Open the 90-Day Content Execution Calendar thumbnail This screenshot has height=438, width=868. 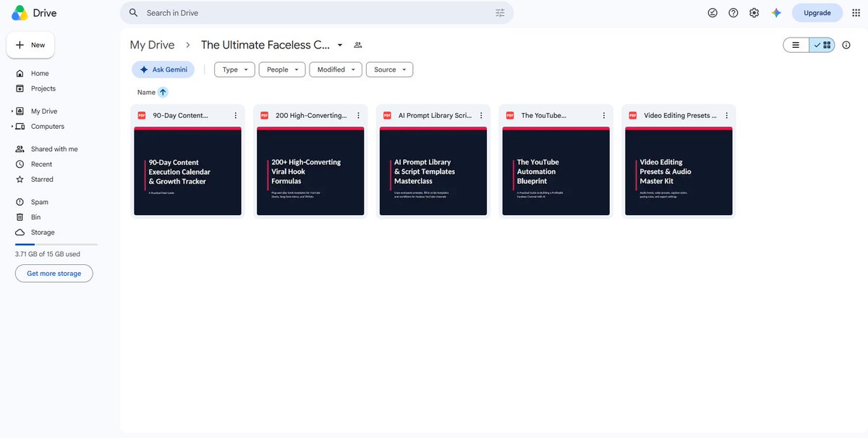[x=187, y=171]
